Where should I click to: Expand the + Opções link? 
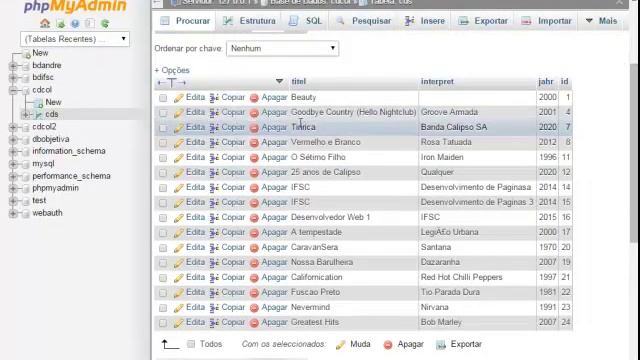[172, 70]
